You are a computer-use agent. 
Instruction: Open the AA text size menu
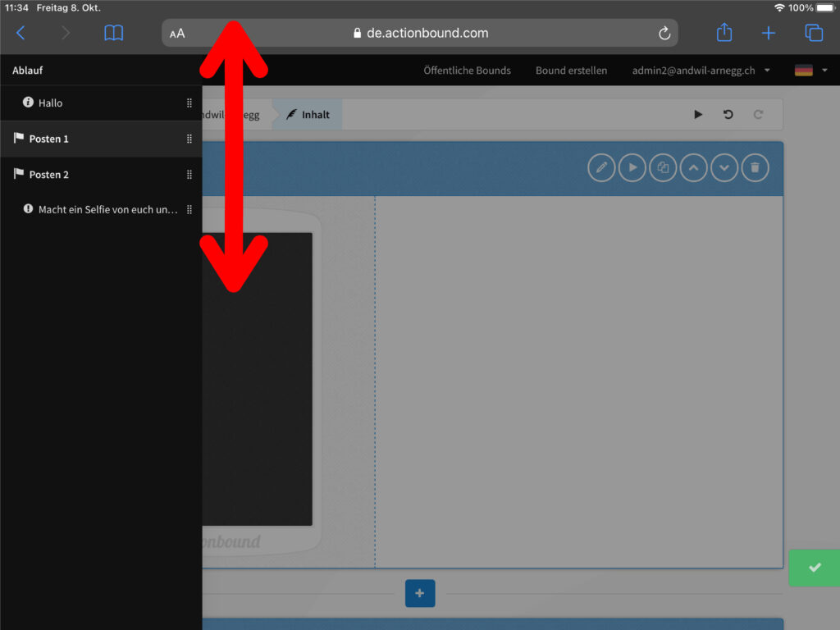[177, 34]
